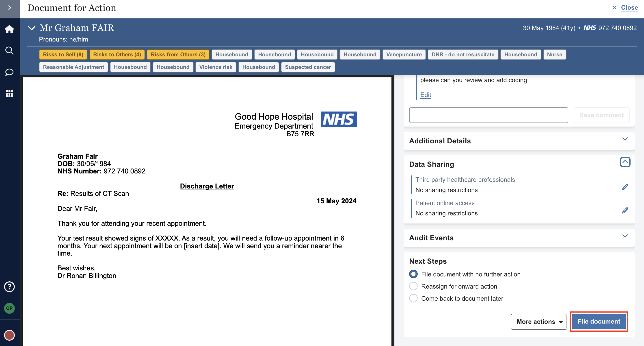This screenshot has width=644, height=346.
Task: Click the File document button
Action: pyautogui.click(x=599, y=322)
